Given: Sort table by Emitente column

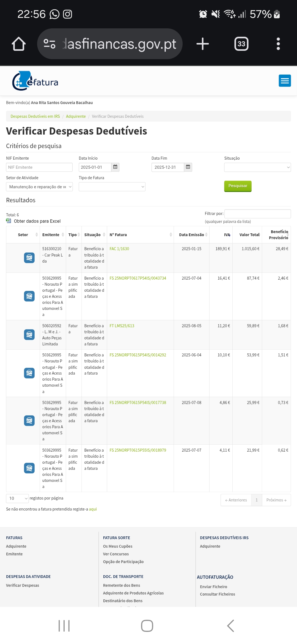Looking at the screenshot, I should (53, 235).
